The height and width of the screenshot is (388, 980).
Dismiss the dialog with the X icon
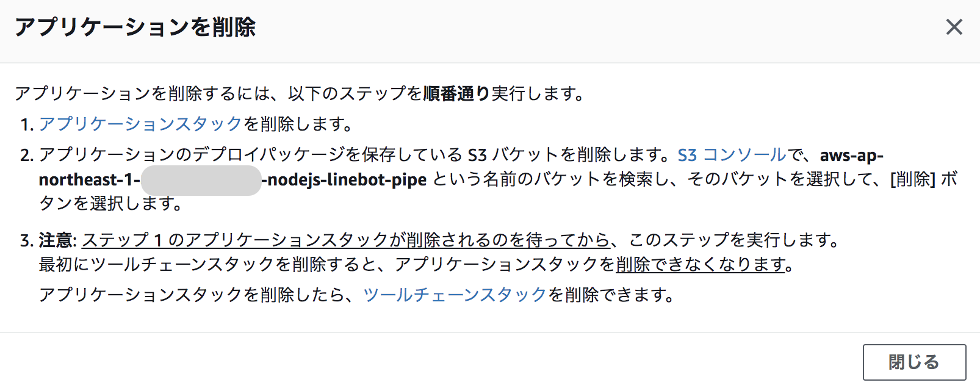click(954, 27)
